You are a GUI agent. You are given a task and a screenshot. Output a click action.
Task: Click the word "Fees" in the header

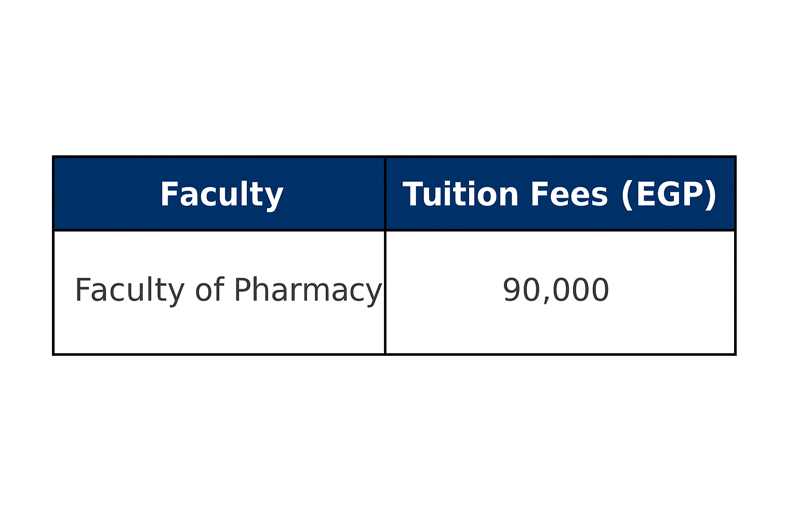point(569,194)
